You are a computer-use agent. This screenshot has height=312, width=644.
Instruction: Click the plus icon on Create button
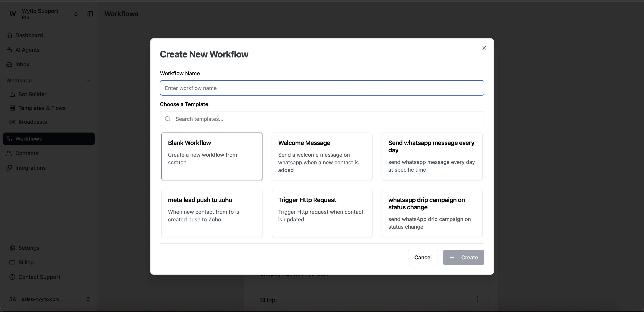(452, 257)
